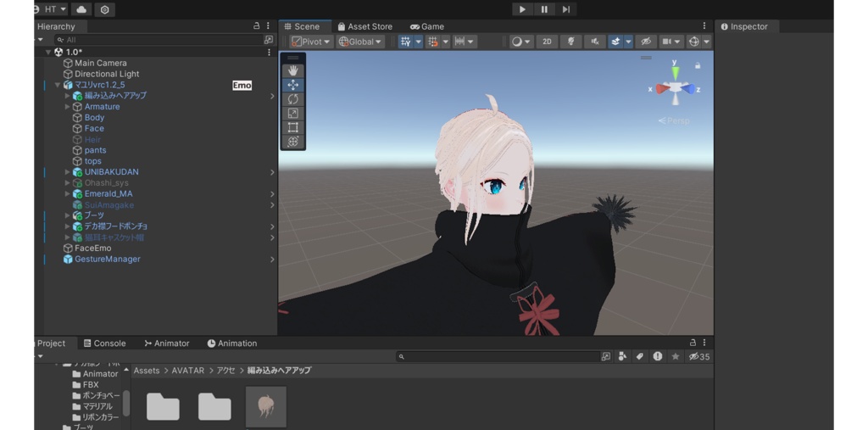
Task: Toggle scene lighting icon
Action: tap(570, 42)
